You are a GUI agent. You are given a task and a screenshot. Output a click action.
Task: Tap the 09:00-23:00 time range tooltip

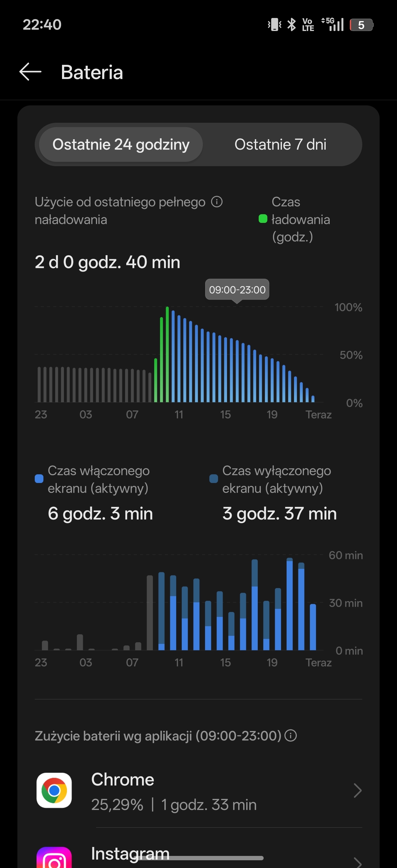coord(237,290)
